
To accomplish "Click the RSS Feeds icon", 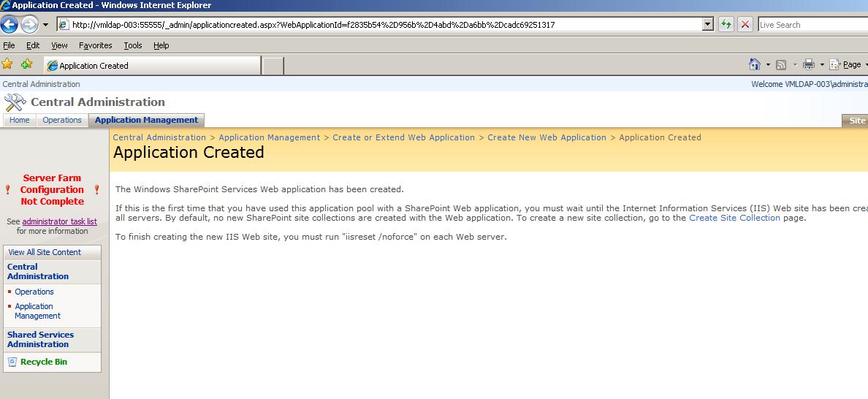I will 781,65.
